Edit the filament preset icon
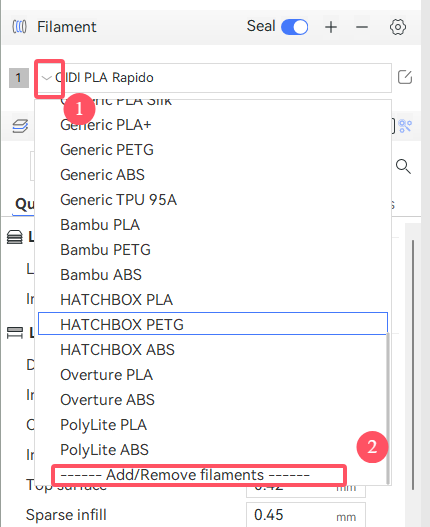 point(405,77)
